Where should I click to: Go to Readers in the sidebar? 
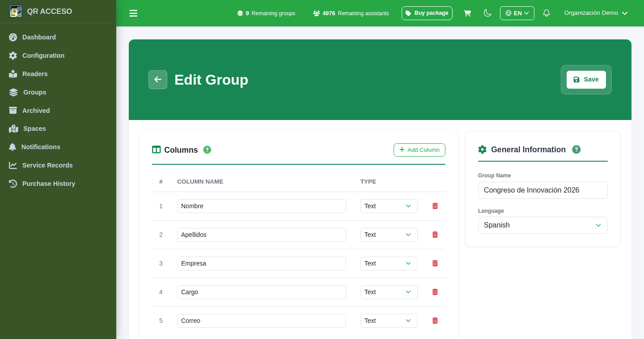tap(35, 74)
